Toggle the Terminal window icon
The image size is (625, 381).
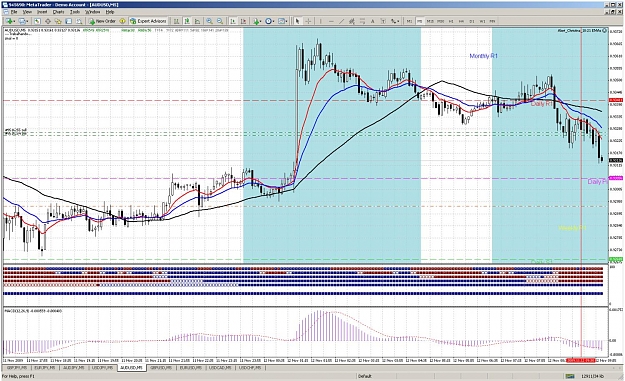pos(69,21)
